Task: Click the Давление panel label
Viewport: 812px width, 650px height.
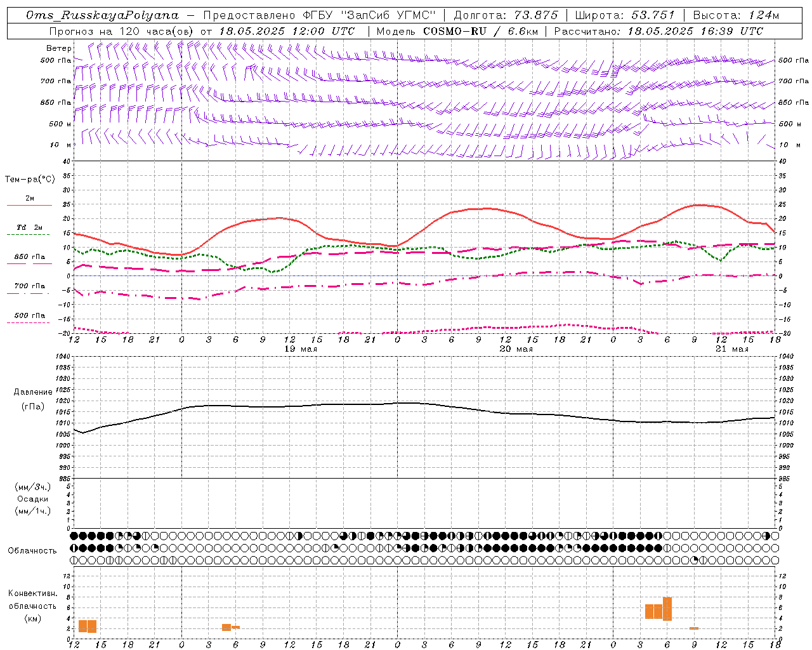Action: [x=33, y=392]
